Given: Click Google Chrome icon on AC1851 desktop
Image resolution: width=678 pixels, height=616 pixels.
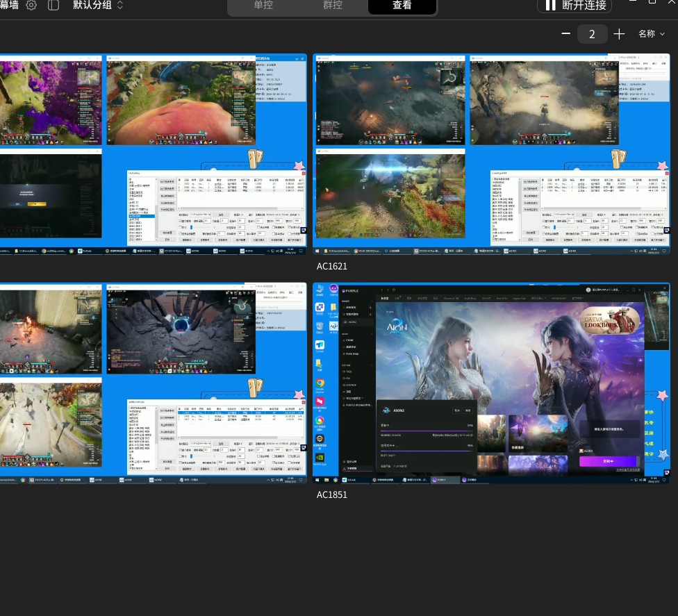Looking at the screenshot, I should [x=320, y=383].
